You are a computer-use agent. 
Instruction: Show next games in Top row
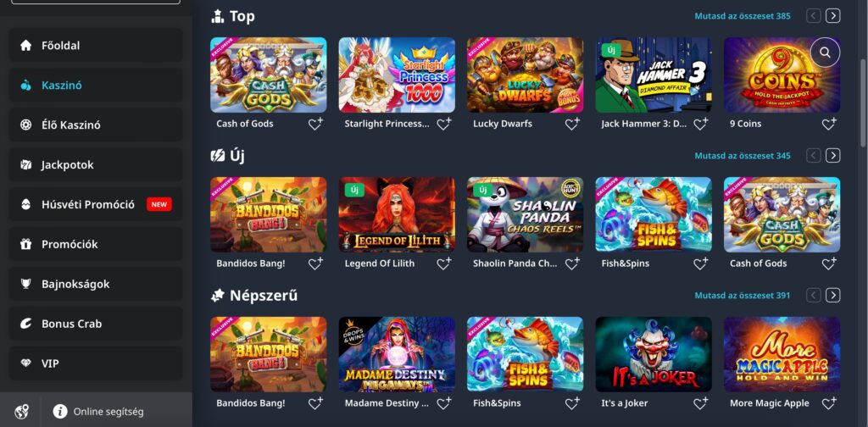tap(832, 16)
